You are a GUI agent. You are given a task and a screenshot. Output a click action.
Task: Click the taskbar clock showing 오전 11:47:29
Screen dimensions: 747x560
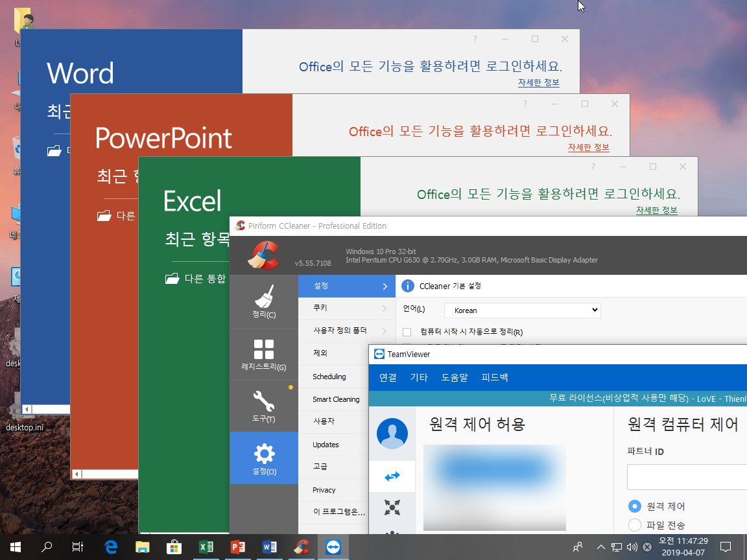[683, 547]
